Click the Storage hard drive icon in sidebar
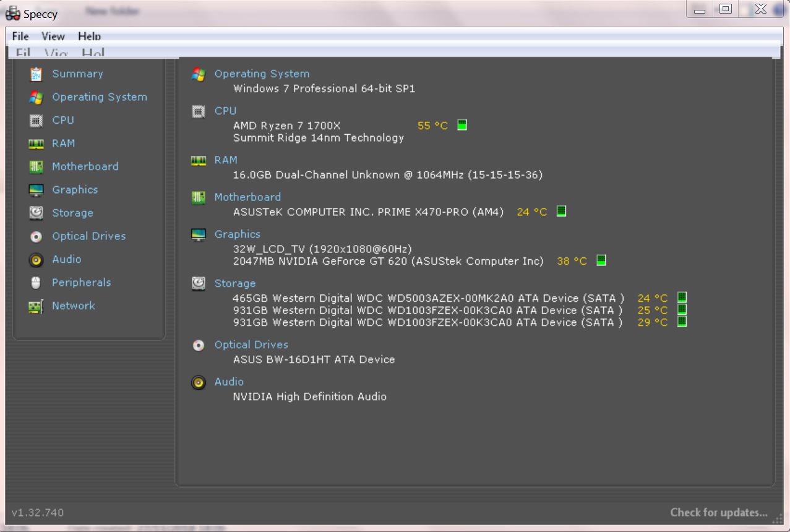Screen dimensions: 790x532 coord(36,213)
